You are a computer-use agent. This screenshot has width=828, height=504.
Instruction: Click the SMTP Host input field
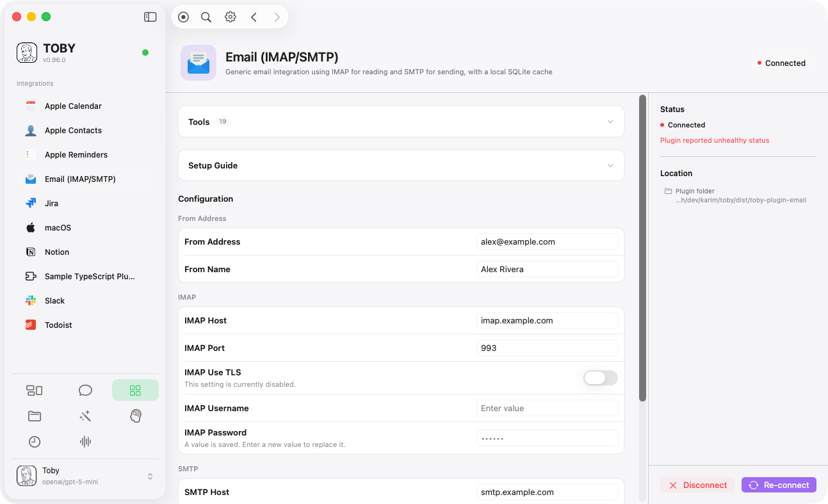click(548, 492)
